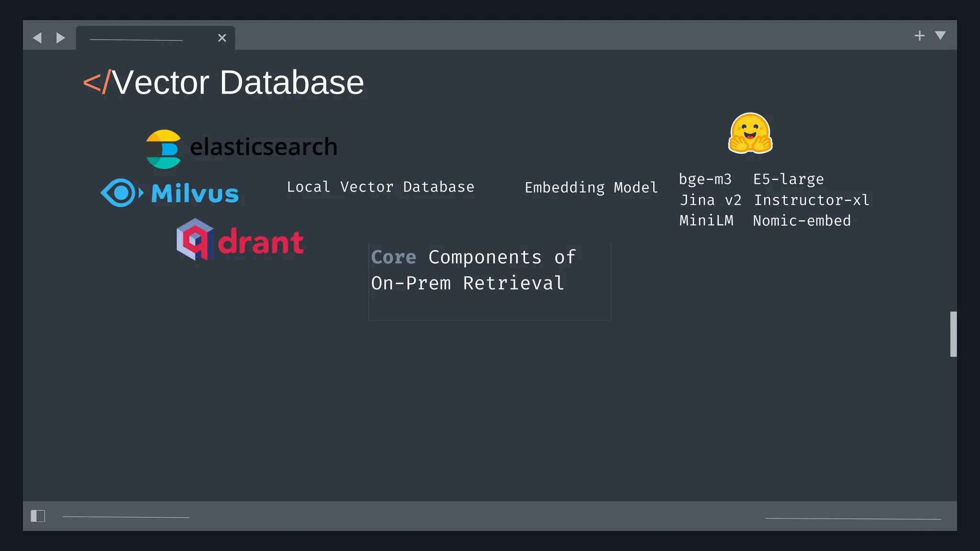Click the Hugging Face emoji icon

coord(750,133)
